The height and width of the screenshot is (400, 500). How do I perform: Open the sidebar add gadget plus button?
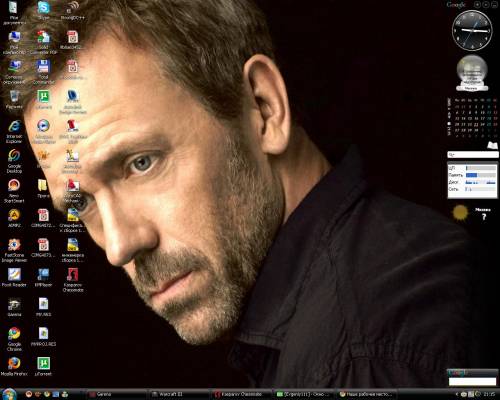click(x=478, y=5)
